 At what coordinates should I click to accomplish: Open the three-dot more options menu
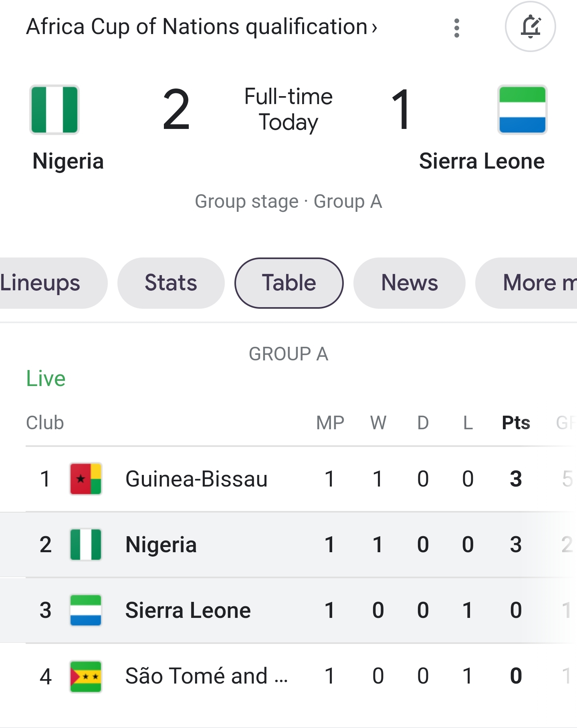click(x=456, y=28)
